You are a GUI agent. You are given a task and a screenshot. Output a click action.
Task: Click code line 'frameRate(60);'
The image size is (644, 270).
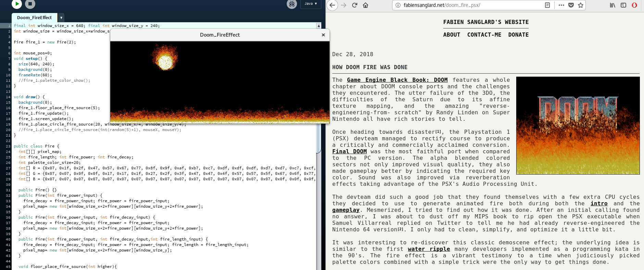(x=35, y=75)
